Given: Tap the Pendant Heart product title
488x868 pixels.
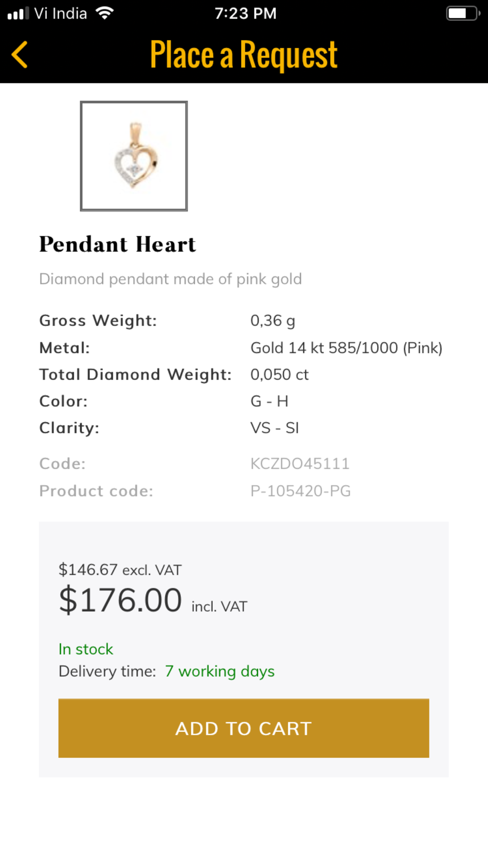Looking at the screenshot, I should 117,244.
